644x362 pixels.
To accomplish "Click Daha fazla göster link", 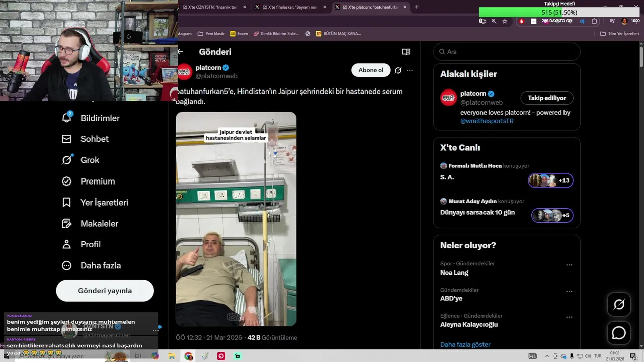I will point(465,344).
